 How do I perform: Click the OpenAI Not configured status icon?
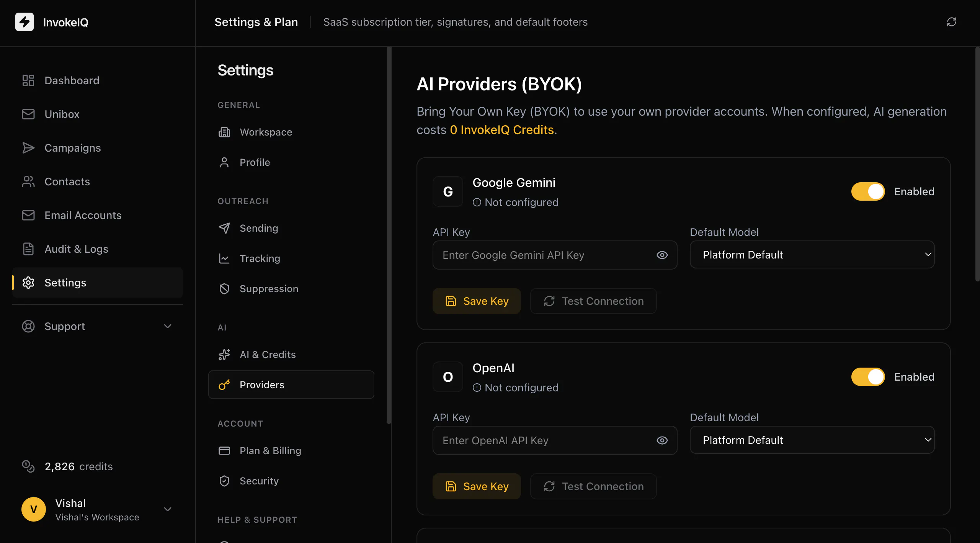click(x=477, y=388)
